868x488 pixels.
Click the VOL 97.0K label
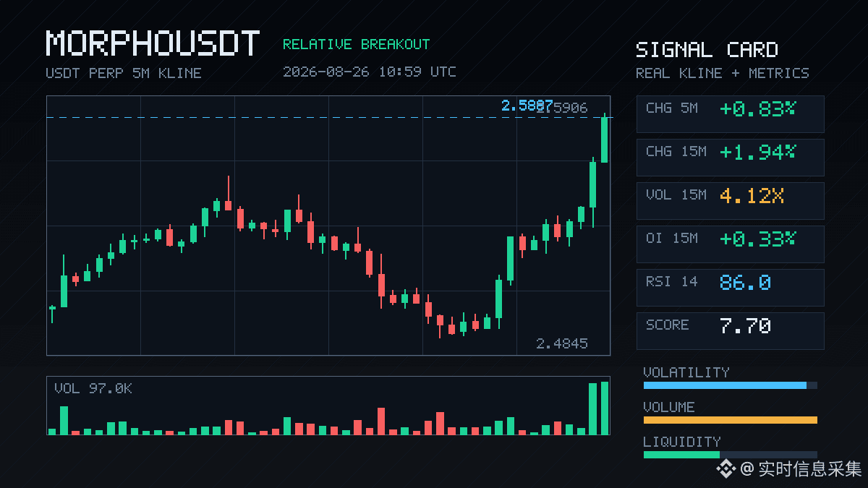pos(93,389)
